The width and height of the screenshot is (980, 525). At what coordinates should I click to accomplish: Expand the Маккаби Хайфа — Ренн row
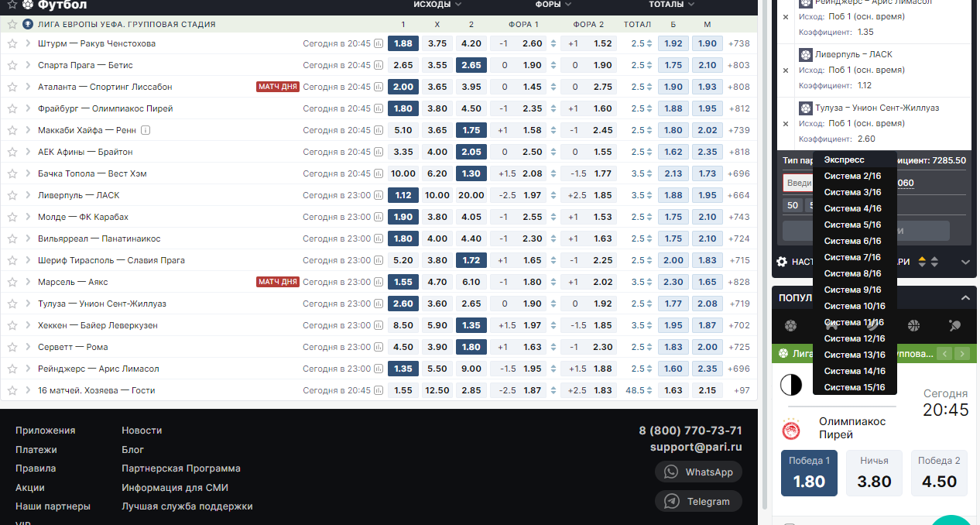tap(28, 130)
